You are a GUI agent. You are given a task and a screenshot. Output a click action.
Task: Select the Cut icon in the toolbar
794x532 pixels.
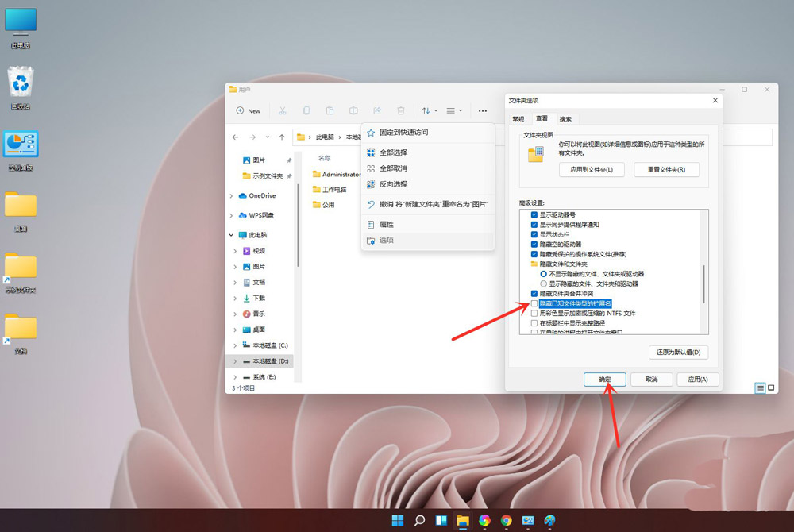283,110
